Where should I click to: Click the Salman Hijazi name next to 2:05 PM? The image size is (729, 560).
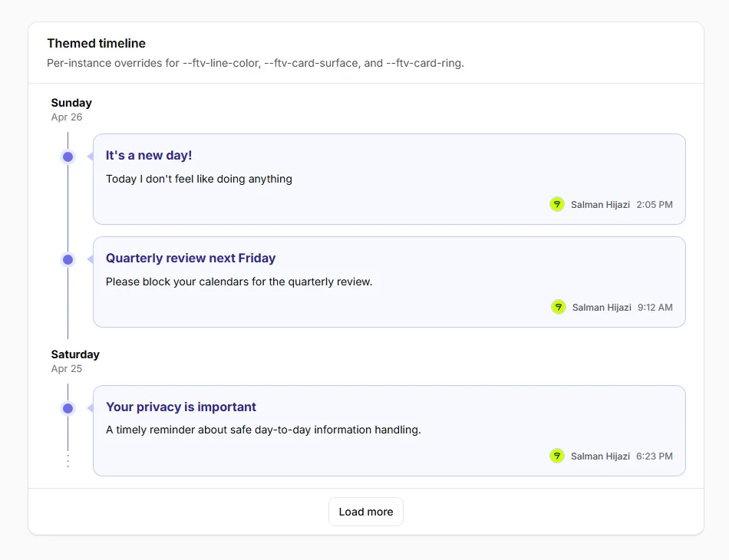click(600, 205)
